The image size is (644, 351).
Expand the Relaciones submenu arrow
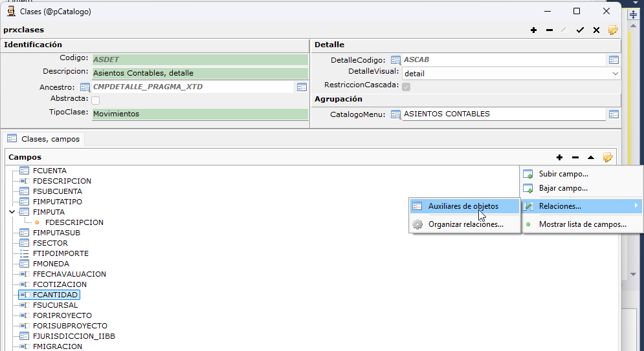(636, 206)
